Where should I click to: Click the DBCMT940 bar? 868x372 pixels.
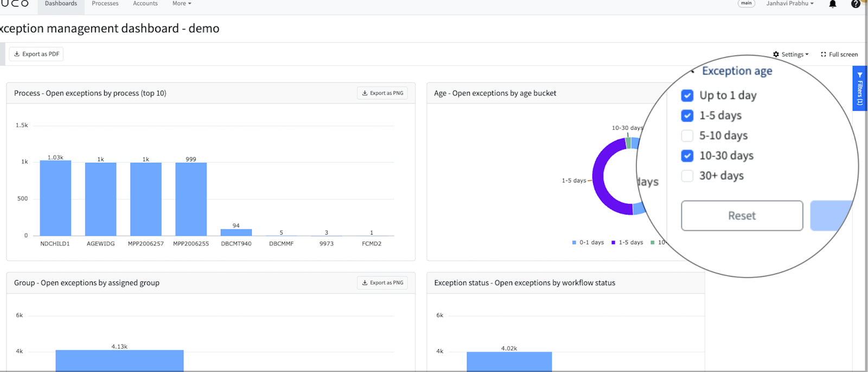236,232
